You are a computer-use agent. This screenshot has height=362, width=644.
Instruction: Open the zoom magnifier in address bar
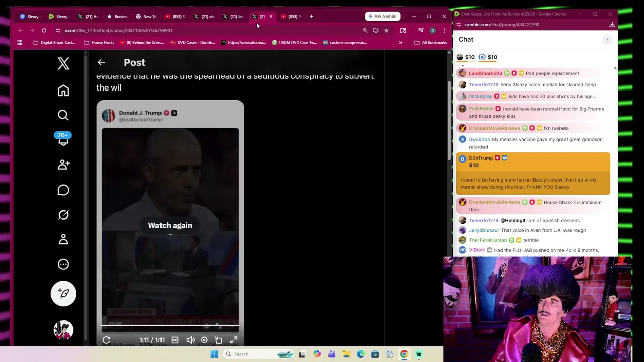[x=365, y=30]
